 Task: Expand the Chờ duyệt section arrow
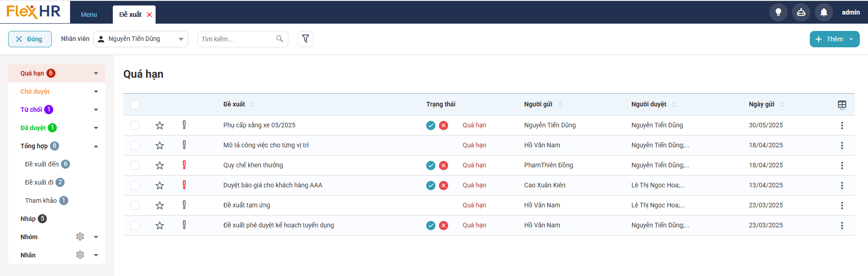point(96,91)
